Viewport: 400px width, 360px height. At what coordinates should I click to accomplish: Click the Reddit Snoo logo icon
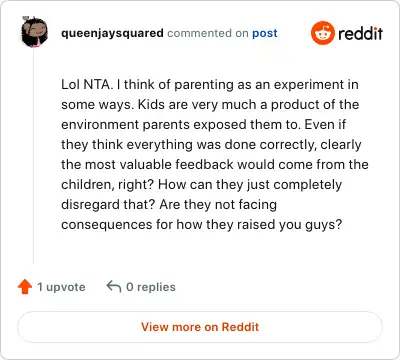pos(322,33)
